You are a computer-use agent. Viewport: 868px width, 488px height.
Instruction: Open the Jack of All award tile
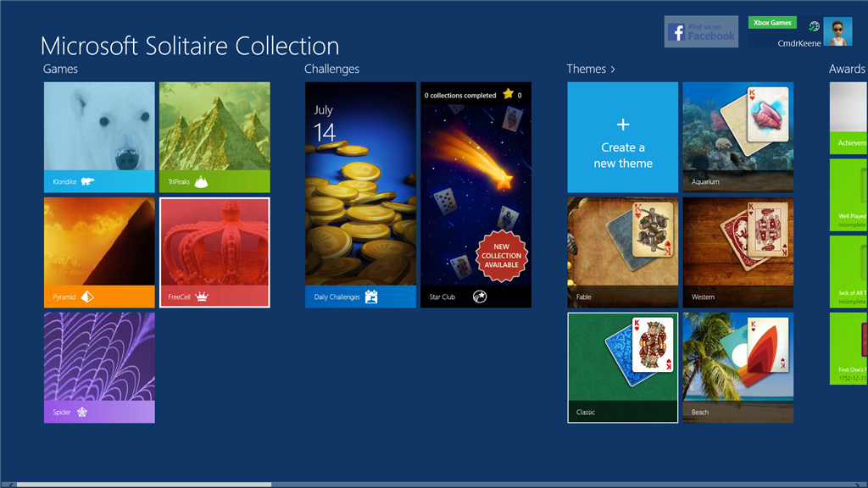[849, 272]
